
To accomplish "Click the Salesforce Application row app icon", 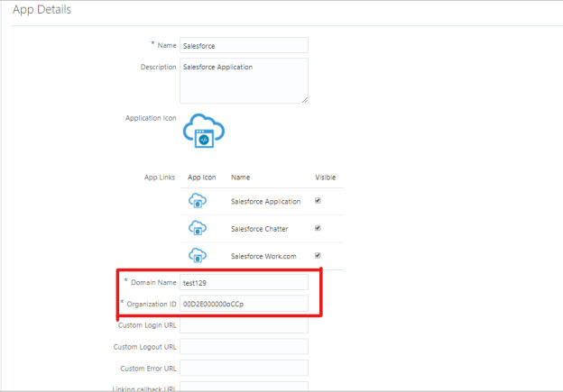I will coord(198,202).
